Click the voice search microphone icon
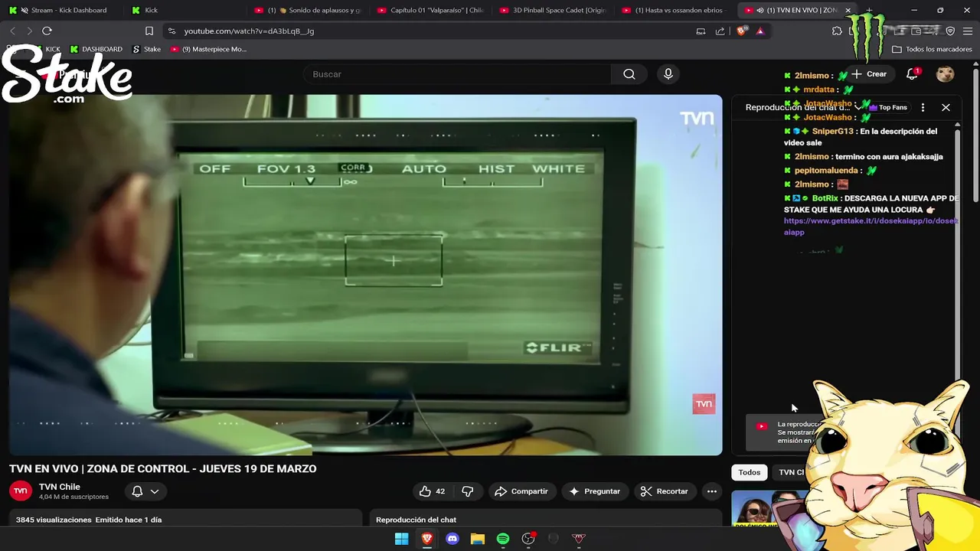980x551 pixels. (x=668, y=74)
